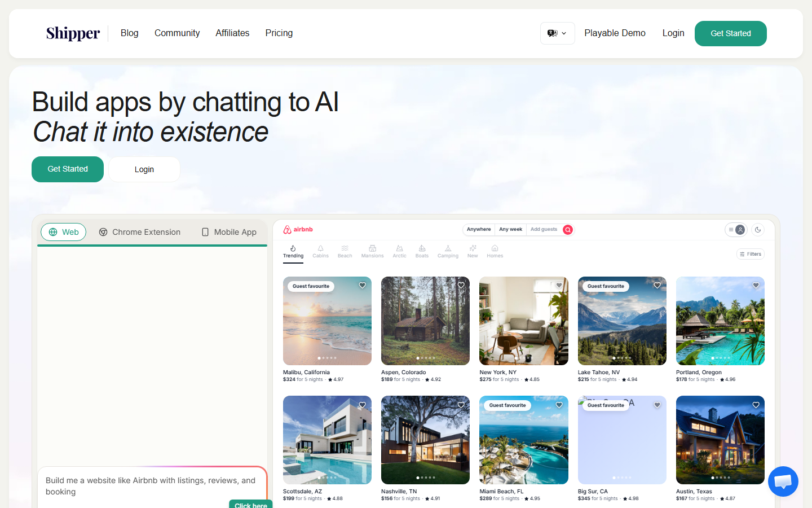Switch to the Mobile App tab

pyautogui.click(x=229, y=232)
